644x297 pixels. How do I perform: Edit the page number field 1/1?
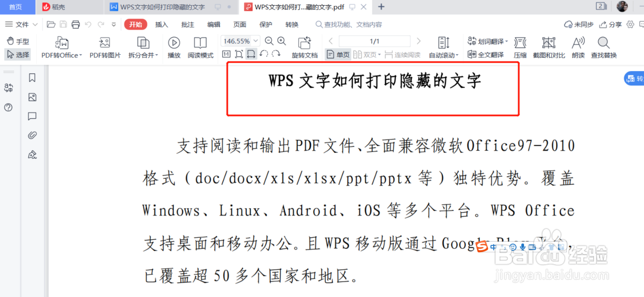tap(375, 41)
